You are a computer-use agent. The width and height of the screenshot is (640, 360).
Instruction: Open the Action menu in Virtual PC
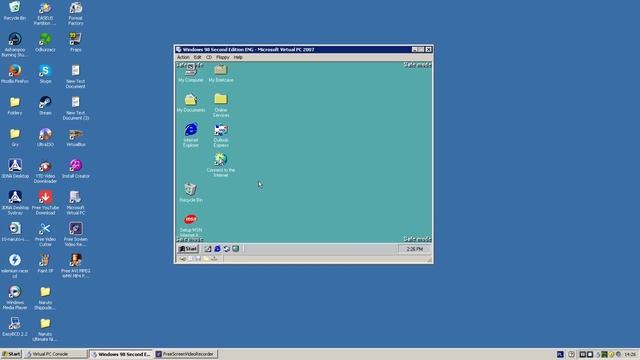tap(183, 58)
